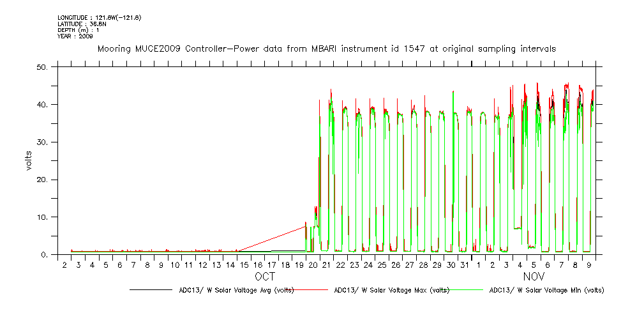Click the 10. tick label on y-axis
Screen dimensions: 644x322
(x=44, y=217)
